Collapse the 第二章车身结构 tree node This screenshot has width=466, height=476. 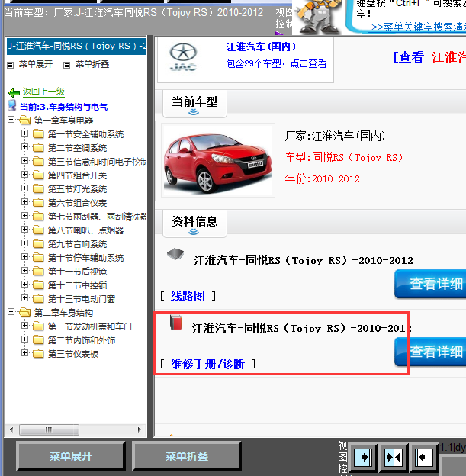click(11, 312)
